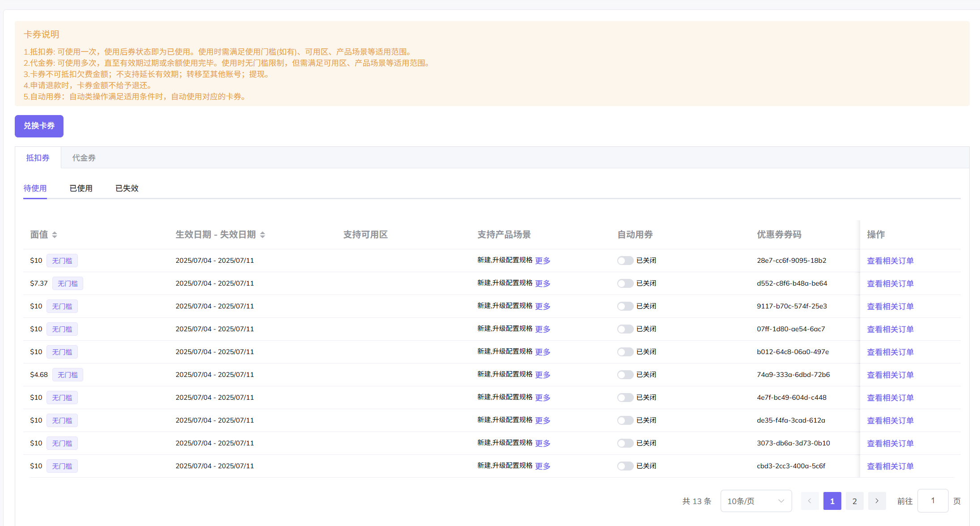
Task: Expand 更多 scenarios for coupon 74a9-333a-6dbd-72b6
Action: tap(543, 375)
